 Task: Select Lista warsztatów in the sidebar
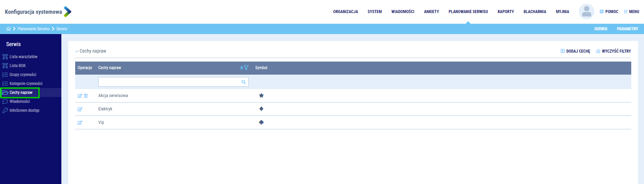point(23,57)
